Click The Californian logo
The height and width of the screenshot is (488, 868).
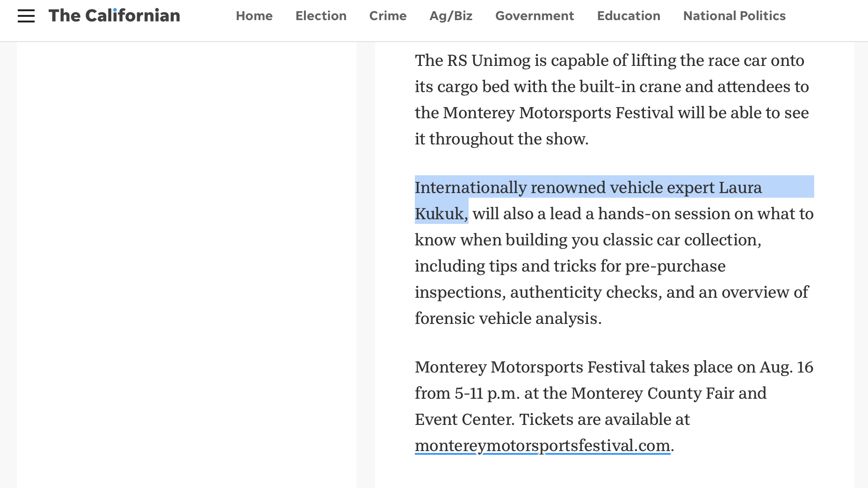[114, 16]
